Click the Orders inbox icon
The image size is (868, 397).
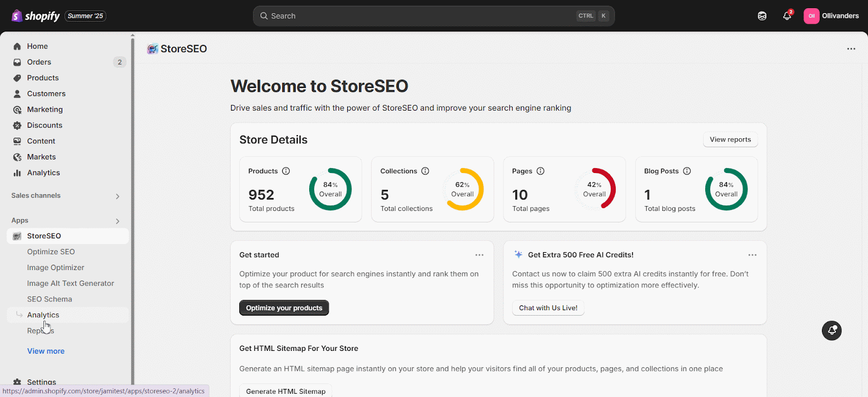tap(17, 62)
